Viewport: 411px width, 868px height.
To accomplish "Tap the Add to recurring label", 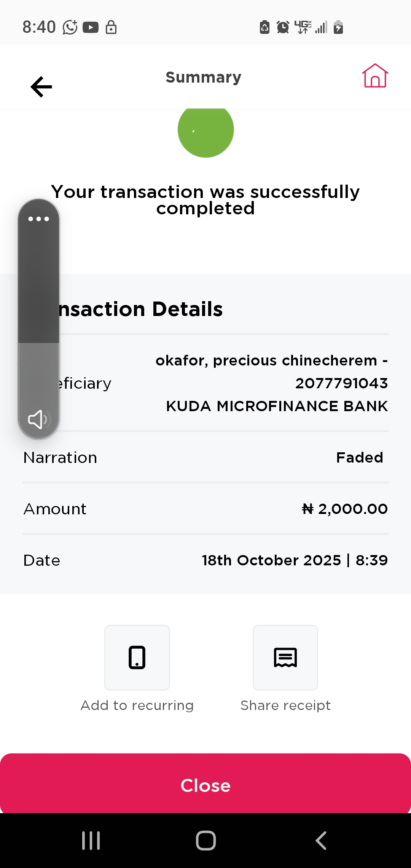I will (x=137, y=705).
